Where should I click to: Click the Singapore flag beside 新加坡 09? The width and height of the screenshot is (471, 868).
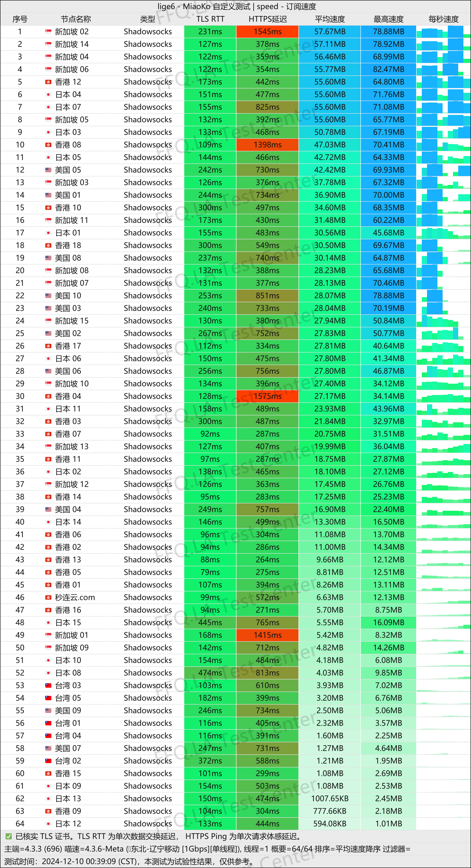pyautogui.click(x=48, y=648)
